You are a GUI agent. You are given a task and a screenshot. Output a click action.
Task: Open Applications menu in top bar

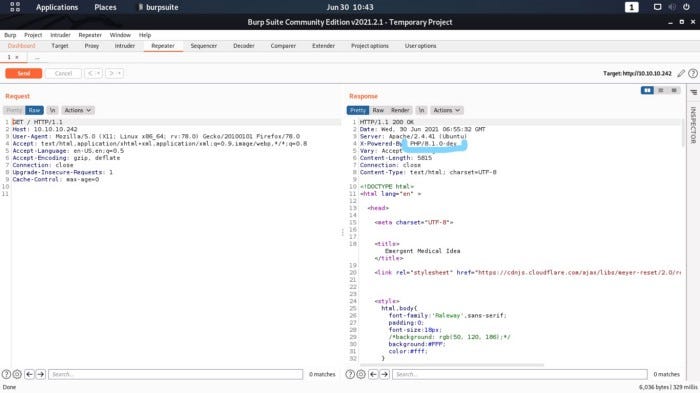pos(57,7)
